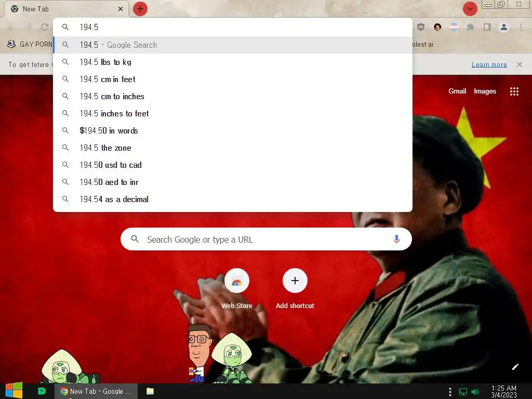
Task: Close the New Tab browser tab
Action: point(120,9)
